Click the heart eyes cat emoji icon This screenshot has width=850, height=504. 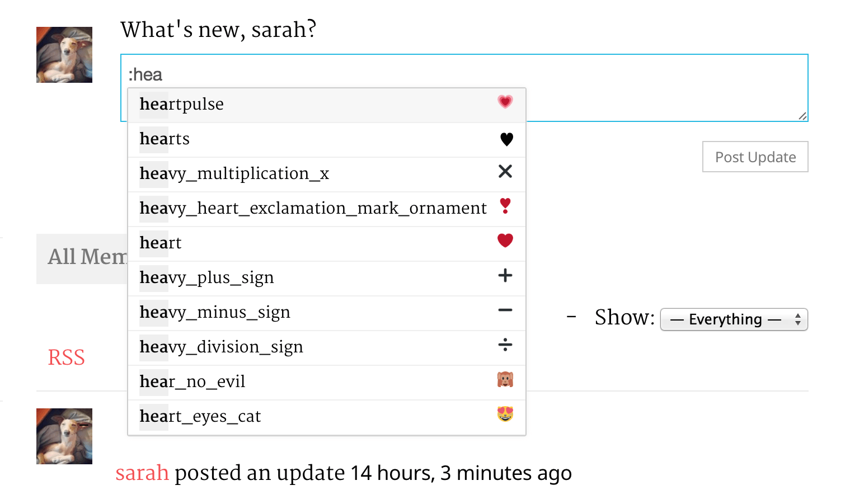click(x=505, y=414)
